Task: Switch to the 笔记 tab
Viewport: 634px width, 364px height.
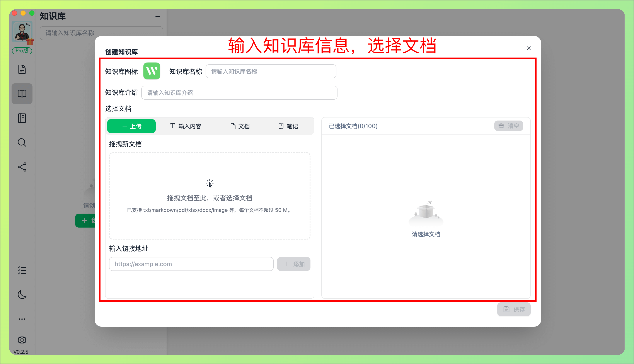Action: 288,126
